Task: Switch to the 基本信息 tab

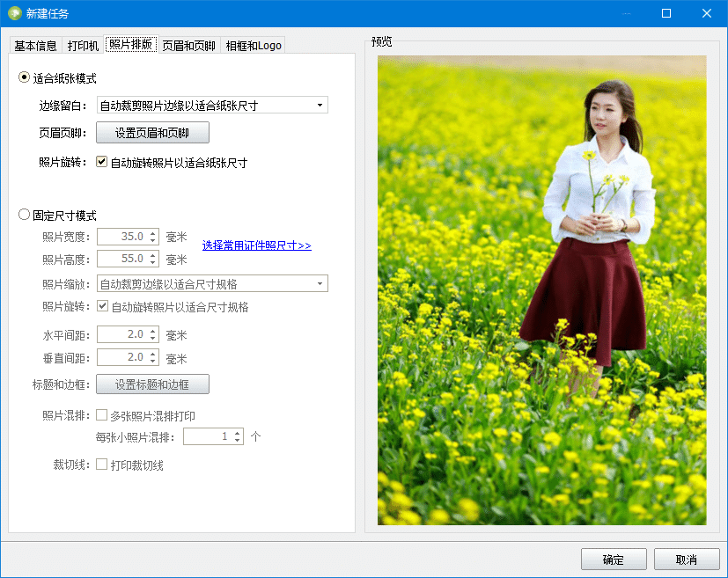Action: [x=35, y=45]
